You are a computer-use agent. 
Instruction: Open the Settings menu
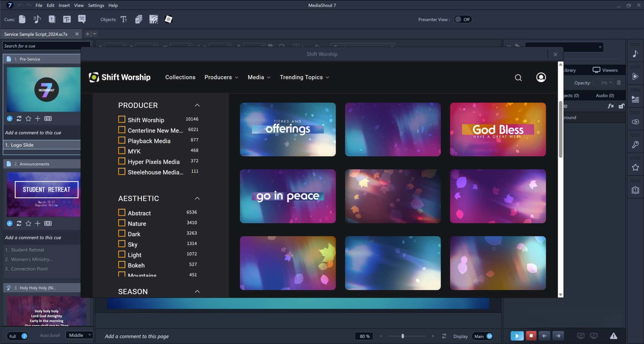coord(96,5)
